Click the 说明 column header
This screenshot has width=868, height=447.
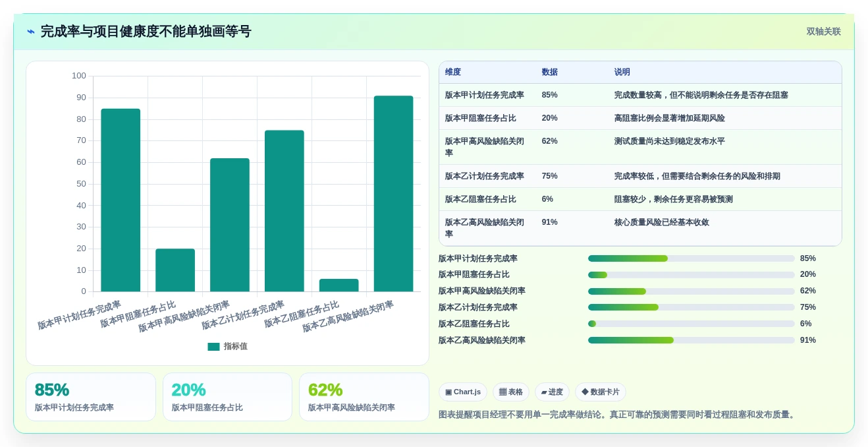[622, 73]
